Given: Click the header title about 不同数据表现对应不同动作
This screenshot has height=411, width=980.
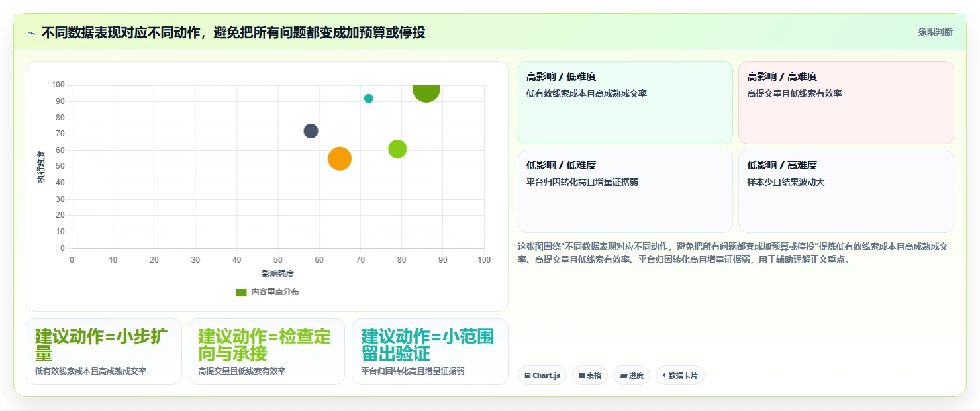Looking at the screenshot, I should pyautogui.click(x=233, y=32).
